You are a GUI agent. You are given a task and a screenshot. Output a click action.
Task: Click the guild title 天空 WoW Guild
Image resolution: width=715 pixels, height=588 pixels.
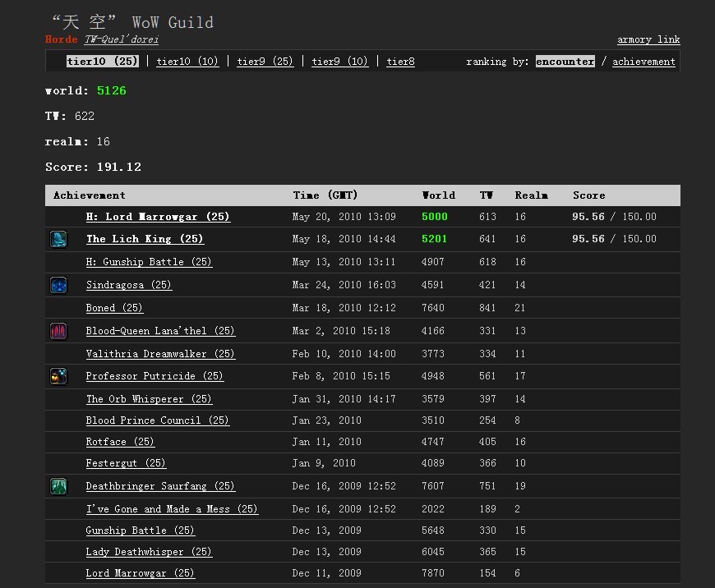[x=132, y=22]
